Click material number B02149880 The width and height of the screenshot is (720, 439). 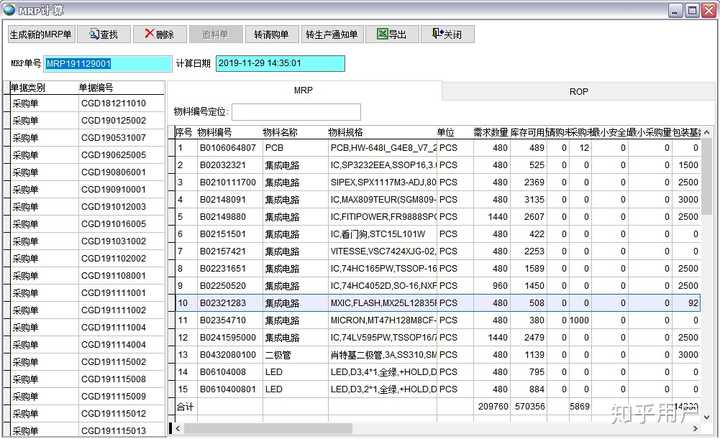[x=223, y=217]
